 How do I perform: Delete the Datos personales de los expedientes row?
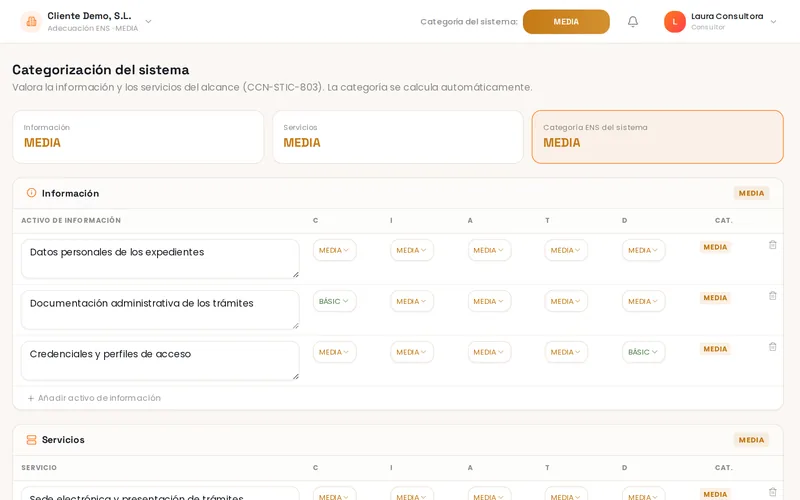[772, 245]
